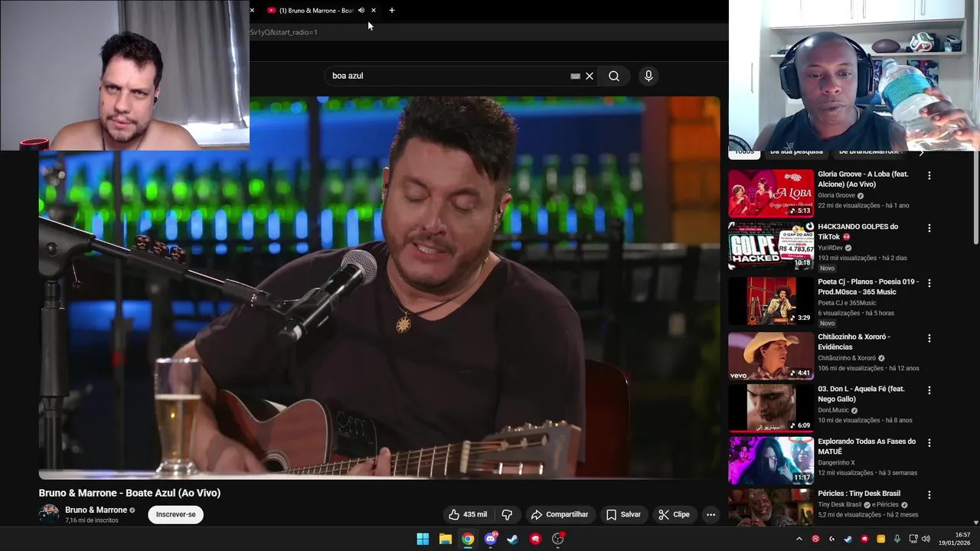Viewport: 980px width, 551px height.
Task: Open Discord from the taskbar
Action: point(491,539)
